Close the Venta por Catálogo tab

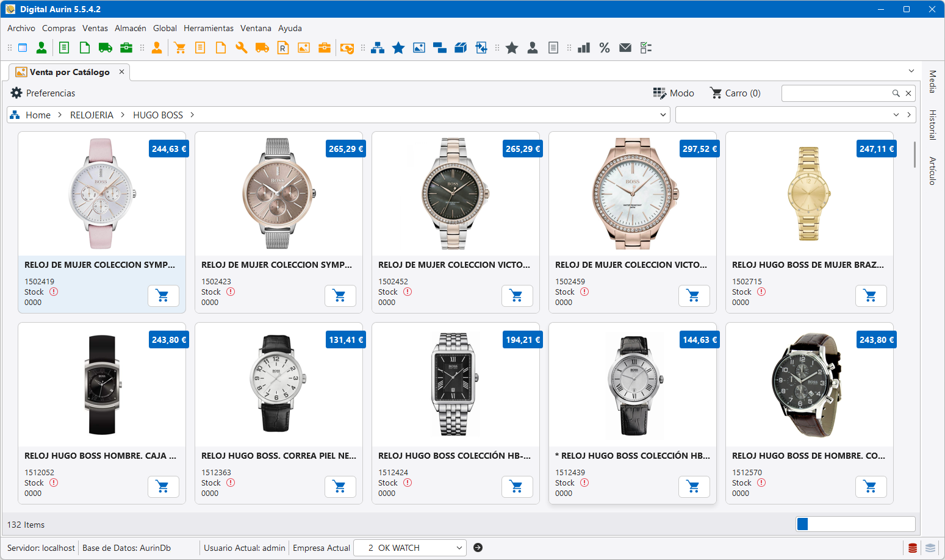pyautogui.click(x=121, y=72)
